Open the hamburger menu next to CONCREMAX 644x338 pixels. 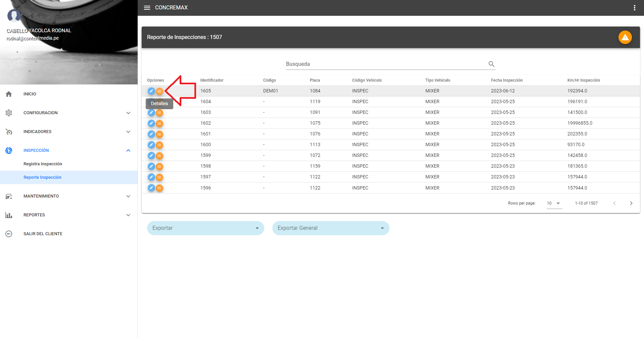click(147, 8)
